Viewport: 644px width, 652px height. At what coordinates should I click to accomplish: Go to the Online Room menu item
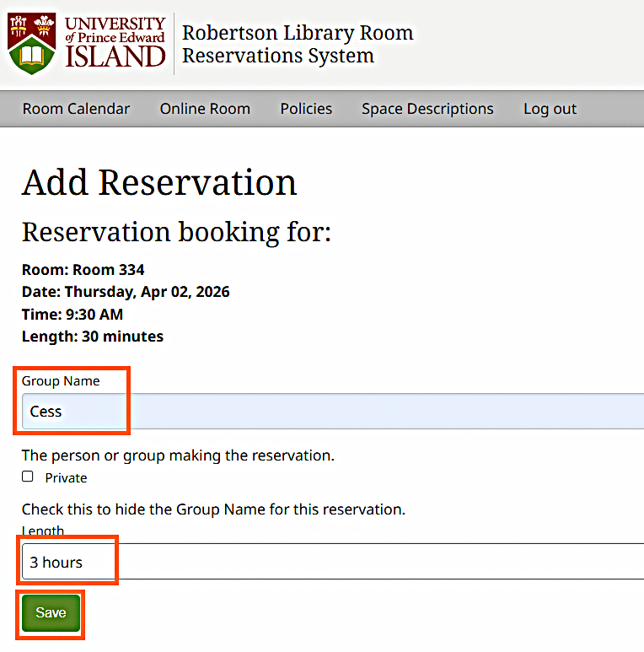click(205, 109)
